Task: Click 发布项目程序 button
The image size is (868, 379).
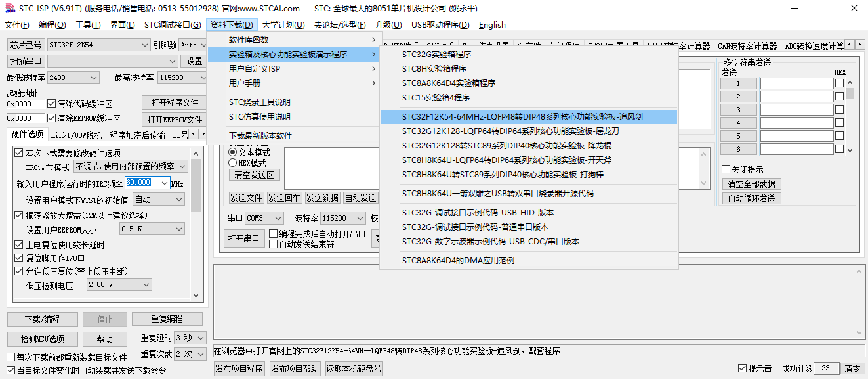Action: pyautogui.click(x=239, y=369)
